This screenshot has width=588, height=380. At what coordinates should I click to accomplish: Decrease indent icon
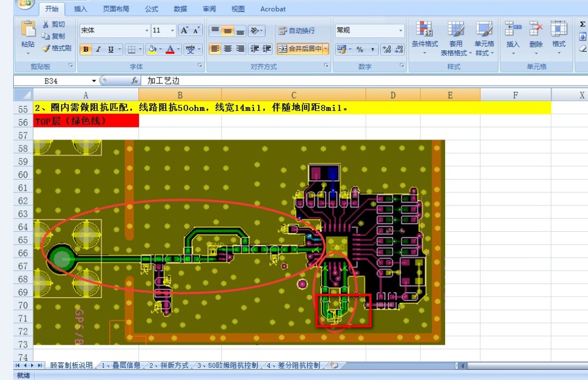tap(254, 49)
